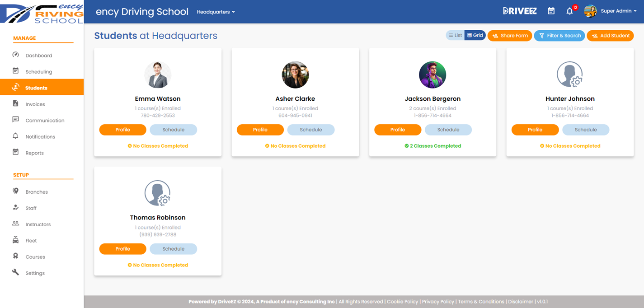Go to Reports in the sidebar
The image size is (644, 308).
pos(34,153)
